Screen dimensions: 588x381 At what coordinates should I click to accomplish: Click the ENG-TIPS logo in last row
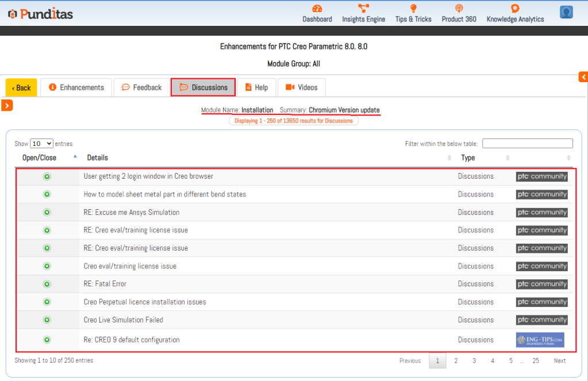pos(540,340)
